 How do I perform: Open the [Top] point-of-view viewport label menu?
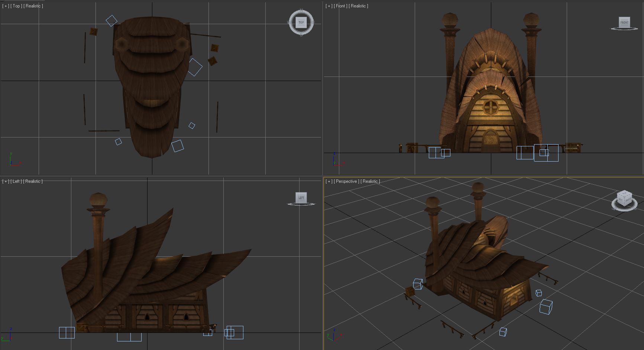pyautogui.click(x=16, y=6)
